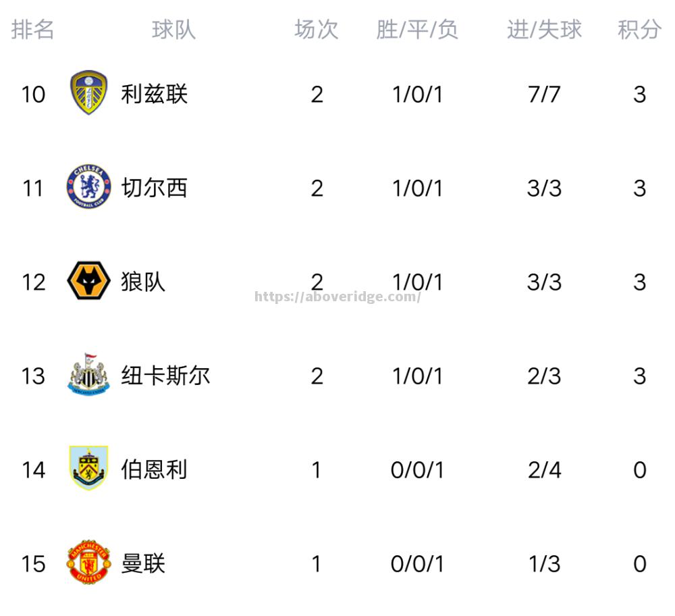Open team name 曼联

pos(143,564)
